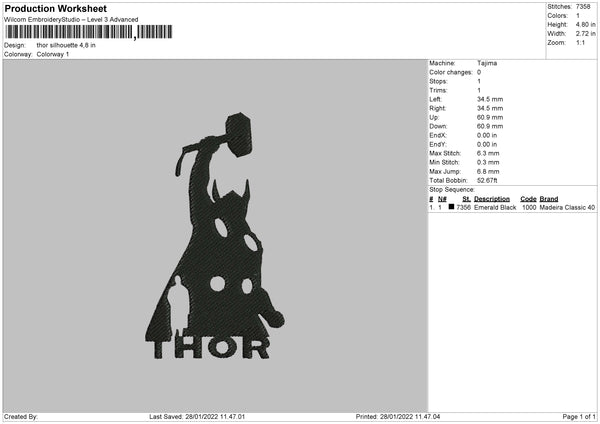The height and width of the screenshot is (424, 600).
Task: Click the Max Stitch value 6.3 mm
Action: click(488, 153)
